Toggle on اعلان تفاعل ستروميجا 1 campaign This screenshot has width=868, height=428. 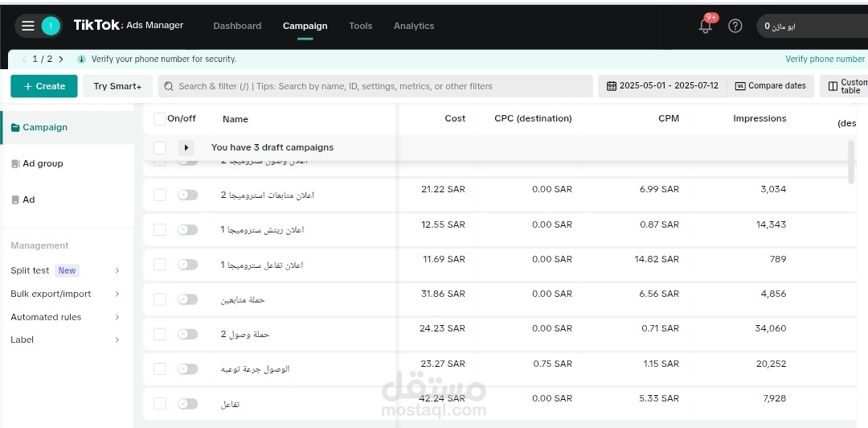(187, 265)
